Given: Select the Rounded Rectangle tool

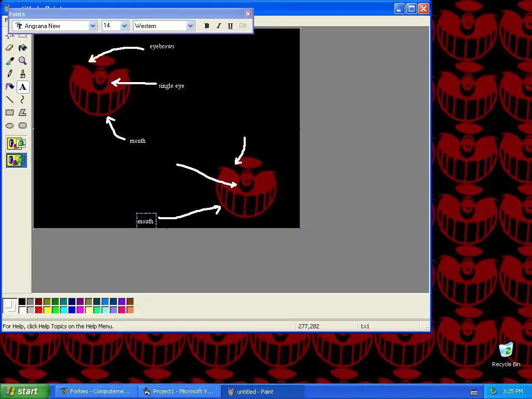Looking at the screenshot, I should coord(23,126).
